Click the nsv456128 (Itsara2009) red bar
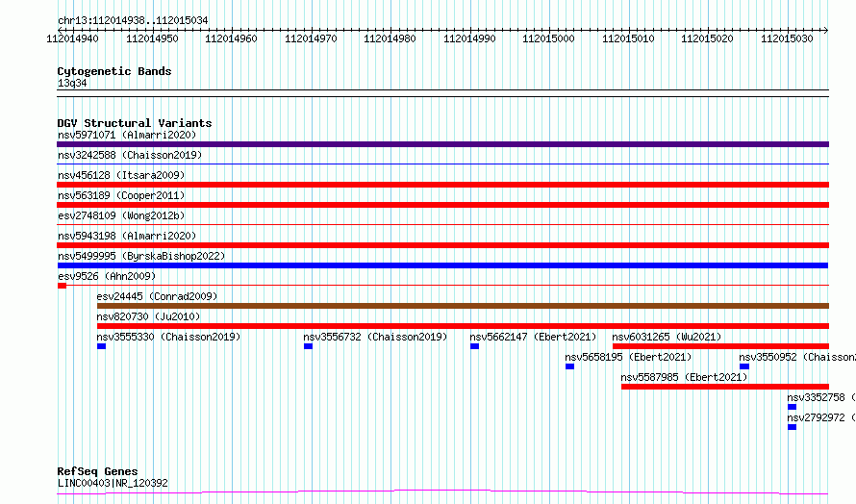 click(442, 185)
